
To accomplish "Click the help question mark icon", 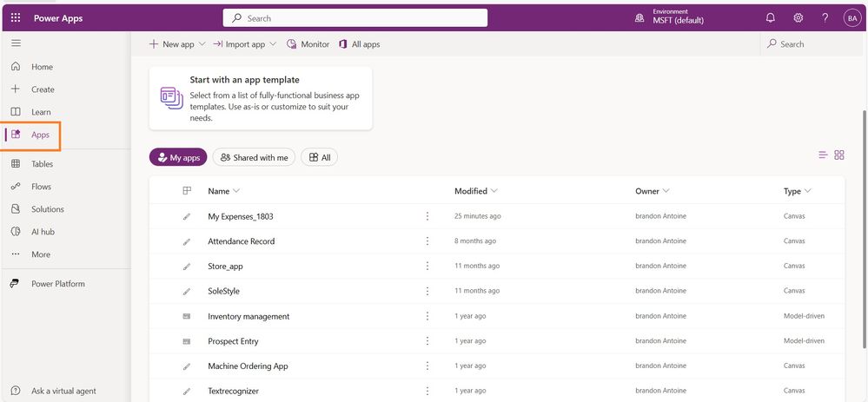I will click(x=825, y=18).
